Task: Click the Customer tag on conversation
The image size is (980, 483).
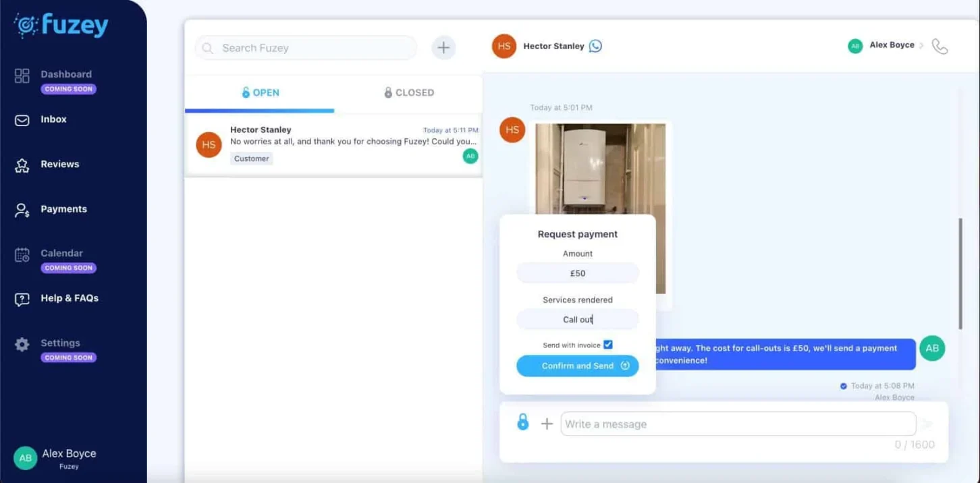Action: (x=252, y=159)
